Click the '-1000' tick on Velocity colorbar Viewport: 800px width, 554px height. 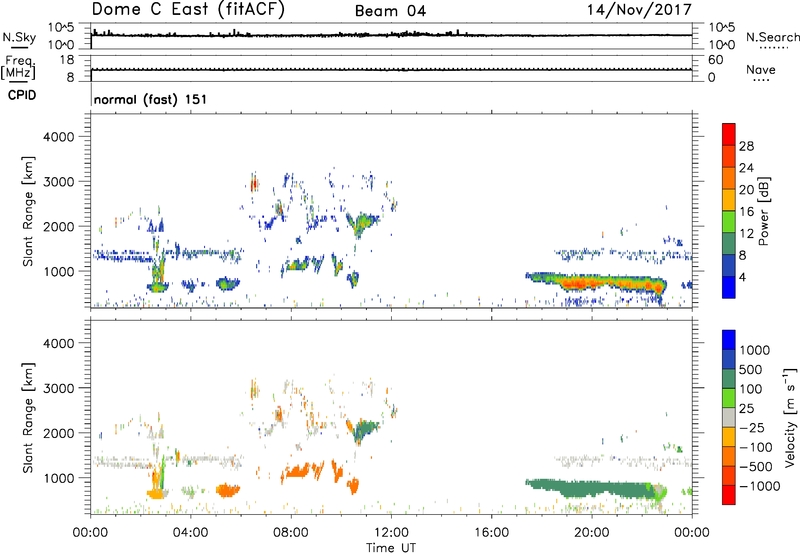(760, 486)
